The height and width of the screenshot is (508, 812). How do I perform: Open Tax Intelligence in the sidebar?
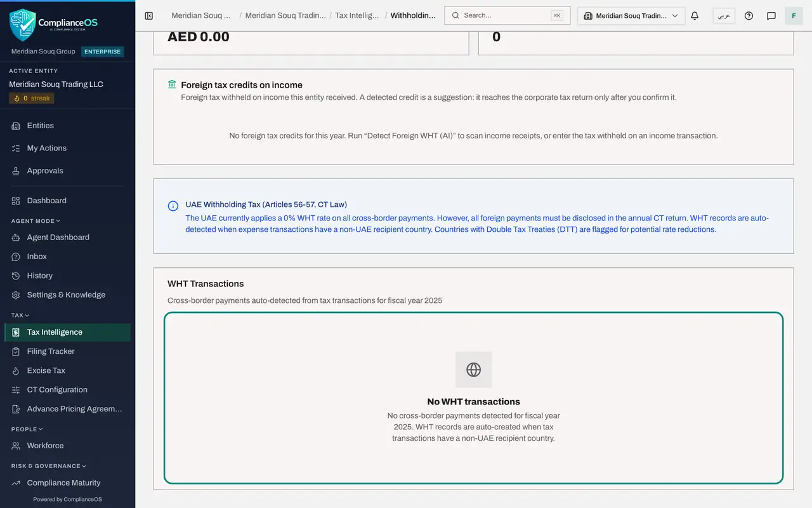pyautogui.click(x=67, y=332)
